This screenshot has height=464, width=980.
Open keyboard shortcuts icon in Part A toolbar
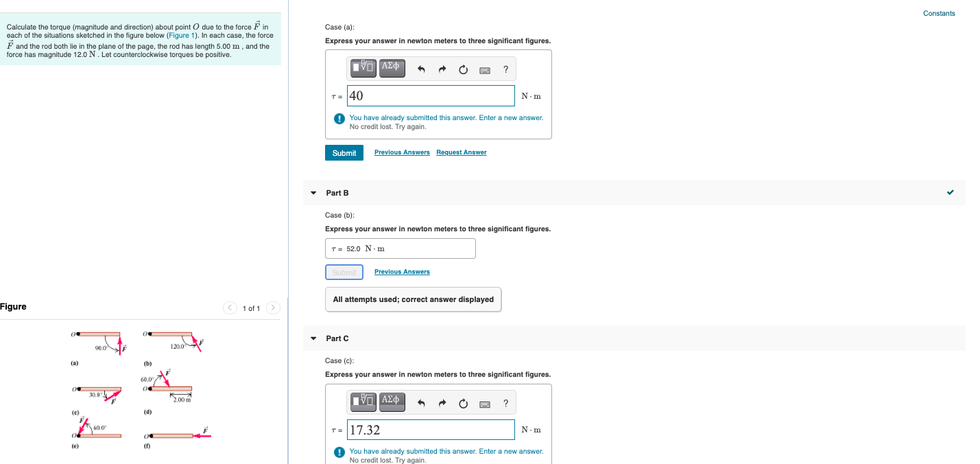pos(485,69)
